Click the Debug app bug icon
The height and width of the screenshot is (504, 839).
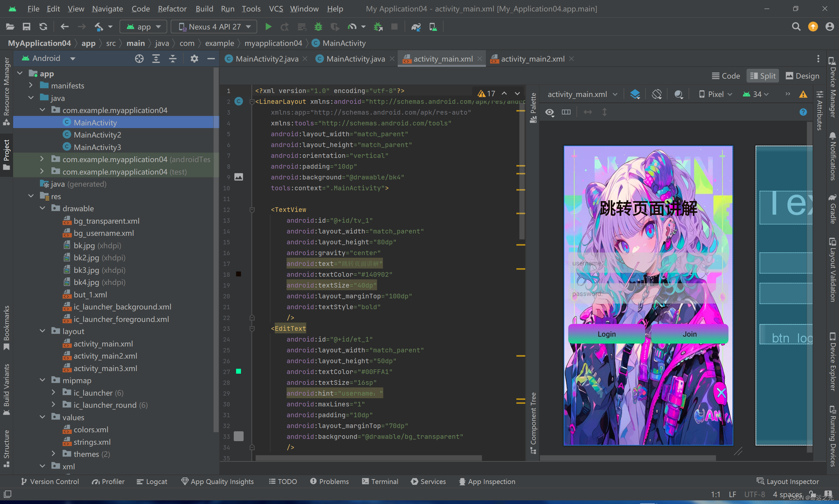(318, 27)
